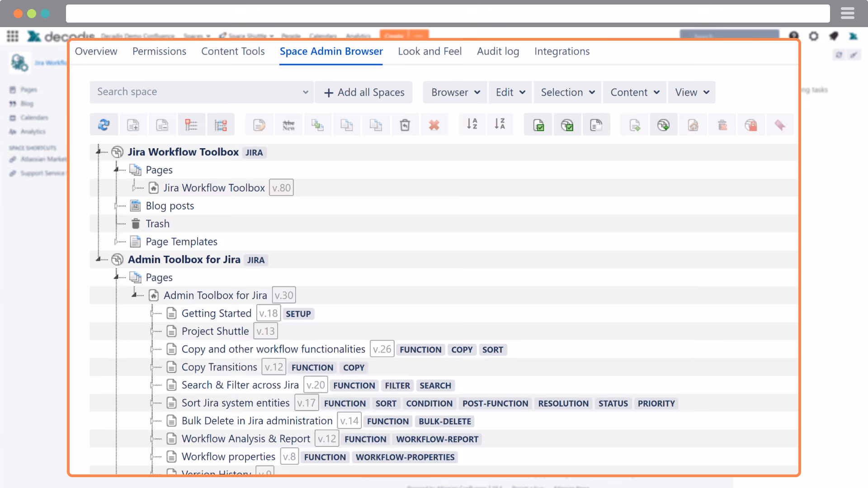The height and width of the screenshot is (488, 868).
Task: Open the View dropdown menu
Action: 692,92
